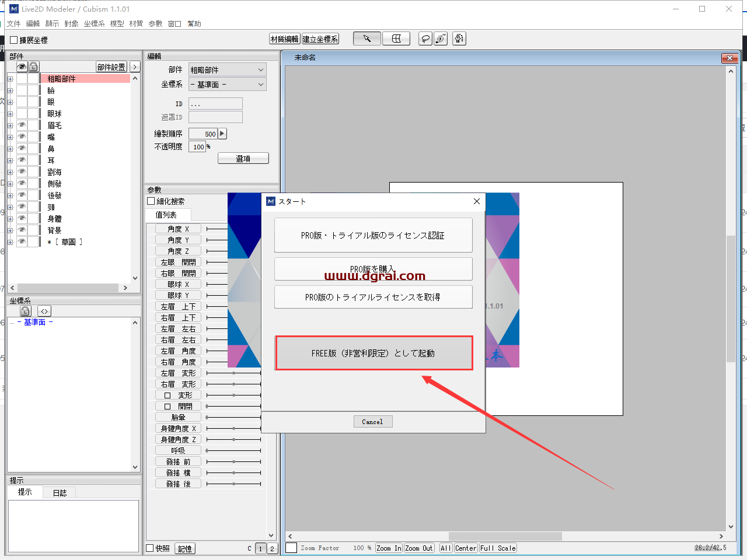Click the white color box left of Zoom Factor
747x560 pixels.
coord(291,548)
